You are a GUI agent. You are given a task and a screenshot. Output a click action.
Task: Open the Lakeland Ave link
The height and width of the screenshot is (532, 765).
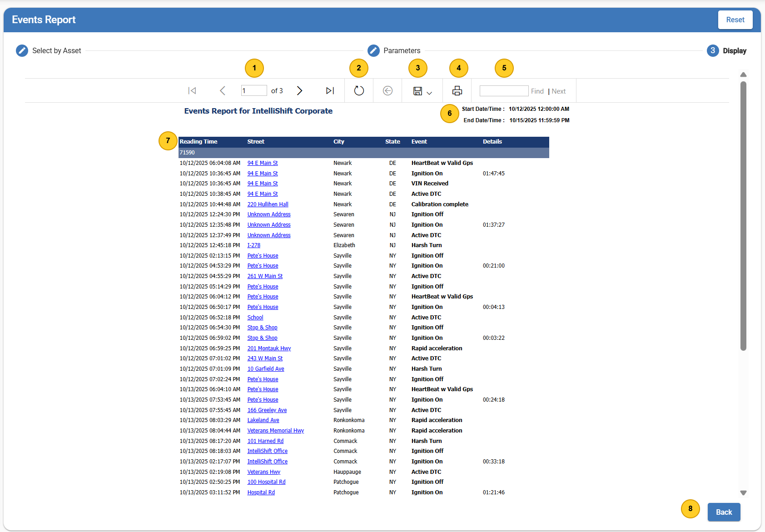263,420
